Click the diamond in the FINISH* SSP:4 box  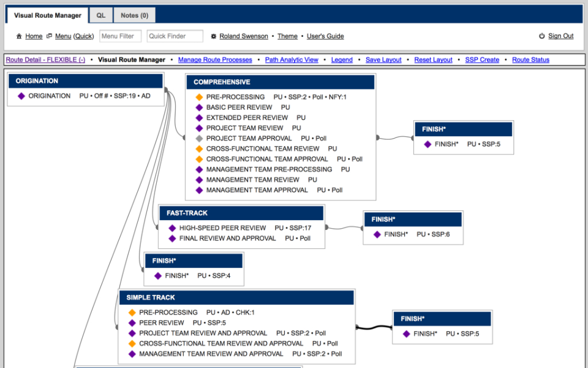(158, 276)
